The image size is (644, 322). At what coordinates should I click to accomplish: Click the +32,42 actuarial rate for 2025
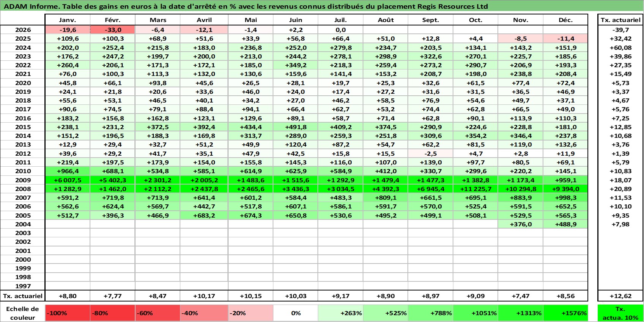coord(620,38)
